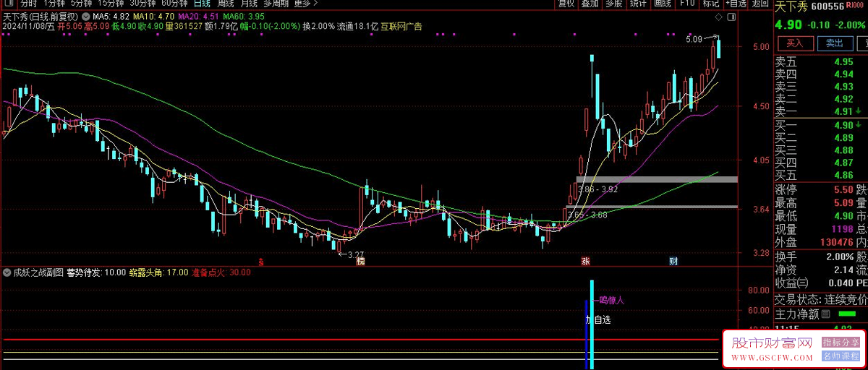Click the 3.86 - 3.92 gap label

600,189
